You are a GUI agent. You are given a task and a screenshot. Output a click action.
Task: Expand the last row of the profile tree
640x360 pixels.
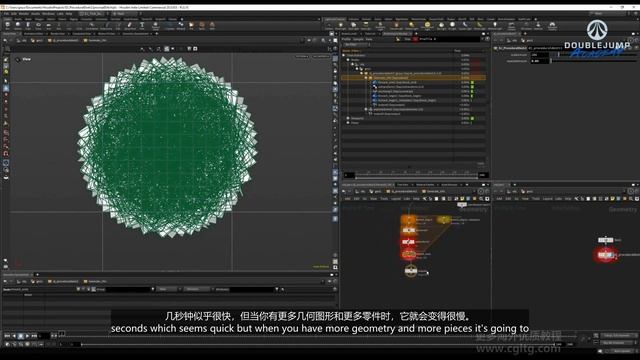[x=348, y=123]
